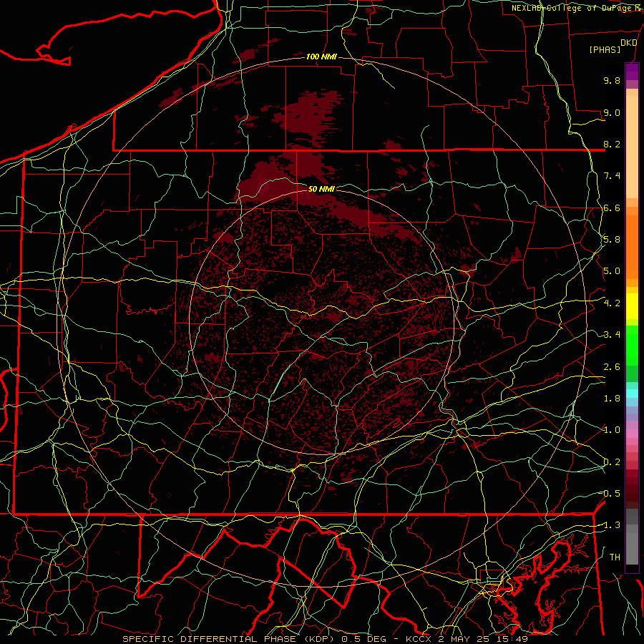Screen dimensions: 644x644
Task: Click the 2.6 value on the legend
Action: [x=612, y=367]
